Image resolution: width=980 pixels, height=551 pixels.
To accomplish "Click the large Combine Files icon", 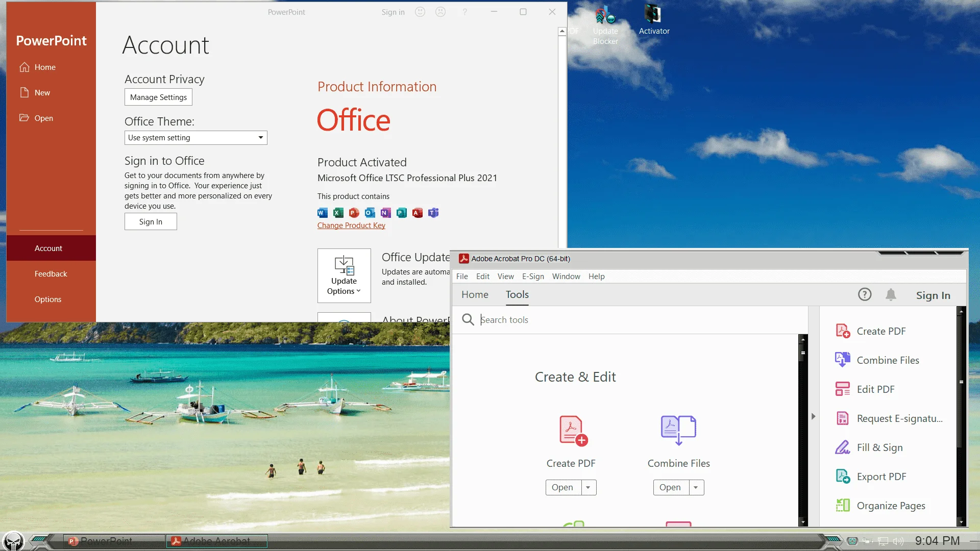I will [x=678, y=430].
